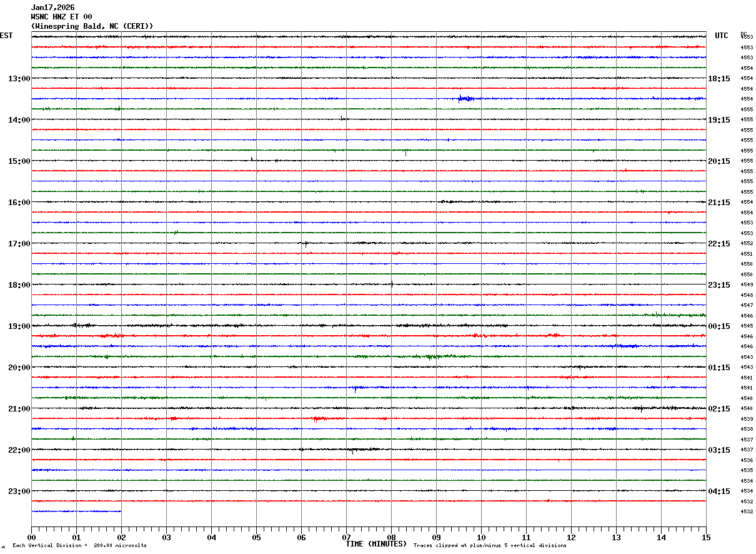Click the 09 minute tick label

436,538
